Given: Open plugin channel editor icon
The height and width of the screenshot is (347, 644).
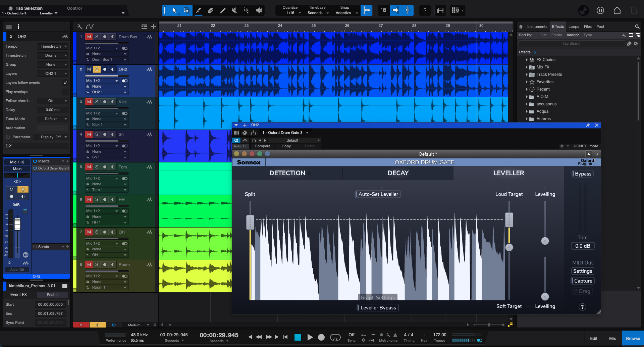Looking at the screenshot, I should (x=236, y=133).
